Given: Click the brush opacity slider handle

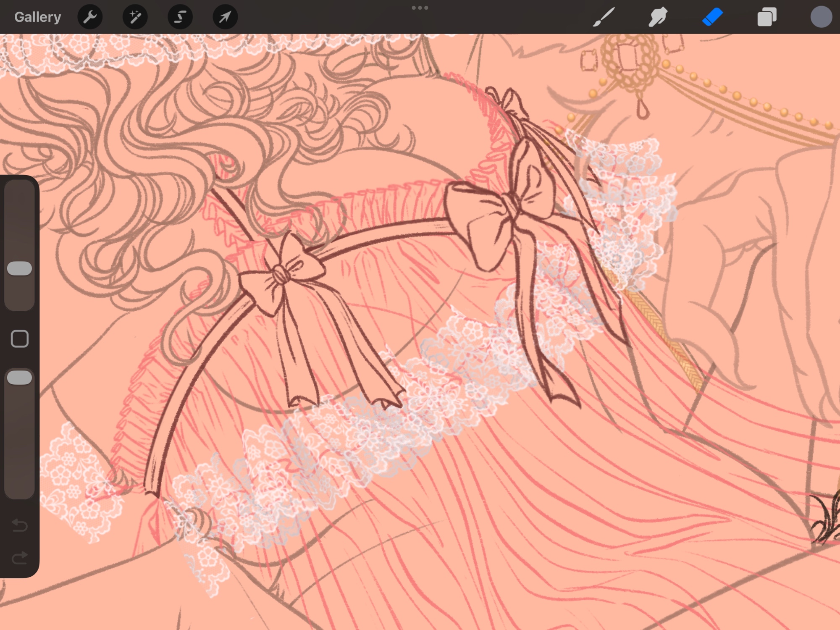Looking at the screenshot, I should [20, 378].
